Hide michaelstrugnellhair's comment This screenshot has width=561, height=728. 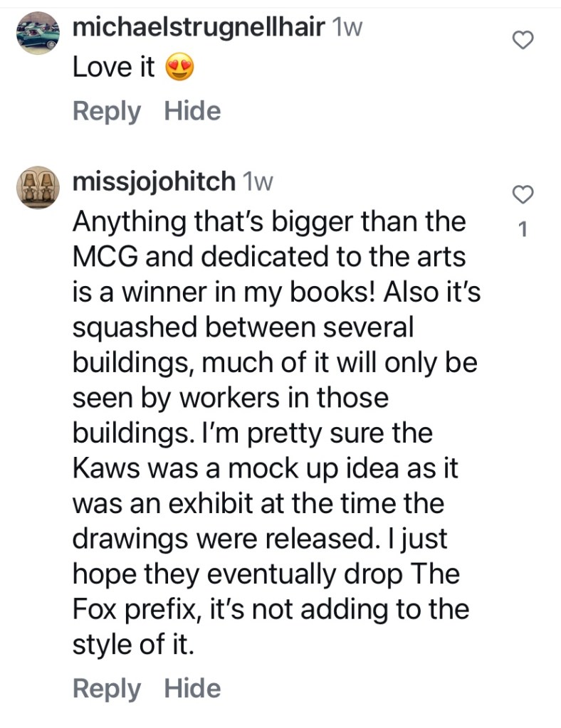click(192, 111)
